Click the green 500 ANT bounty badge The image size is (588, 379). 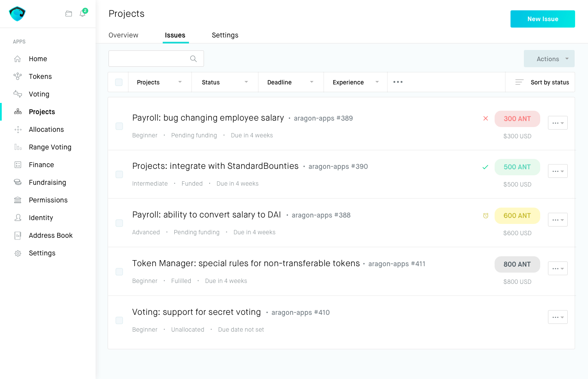point(517,167)
